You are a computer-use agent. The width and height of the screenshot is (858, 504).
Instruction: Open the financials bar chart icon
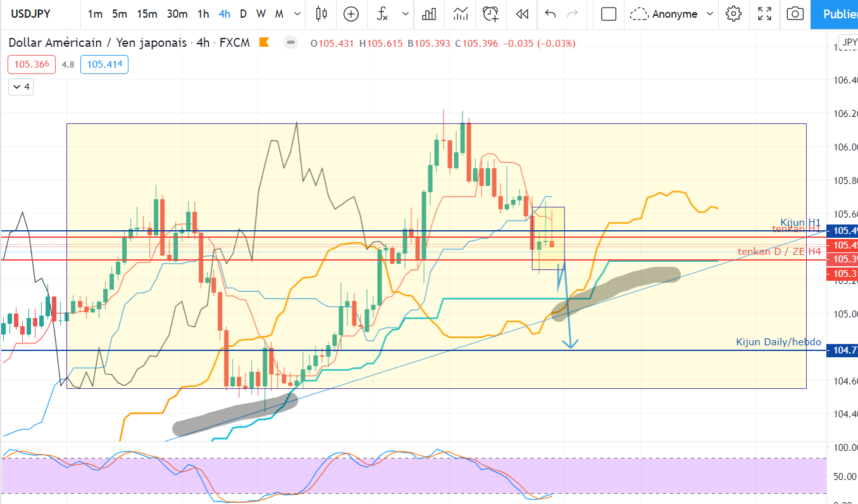pos(430,14)
